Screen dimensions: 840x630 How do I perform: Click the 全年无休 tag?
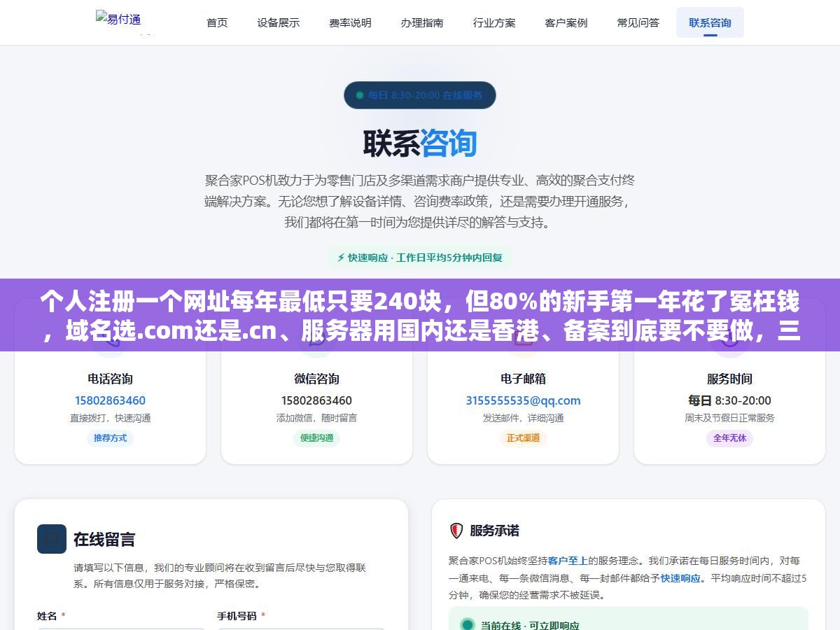[729, 438]
